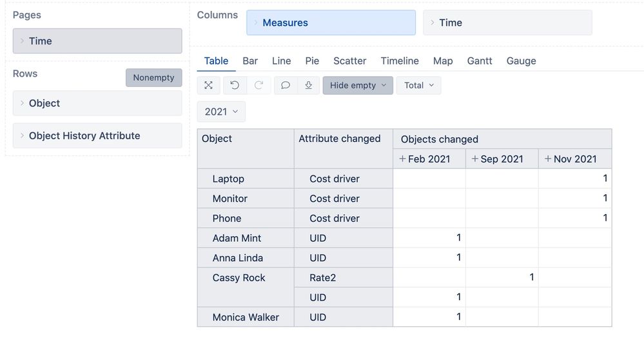The height and width of the screenshot is (356, 644).
Task: Click the export download icon
Action: [308, 85]
